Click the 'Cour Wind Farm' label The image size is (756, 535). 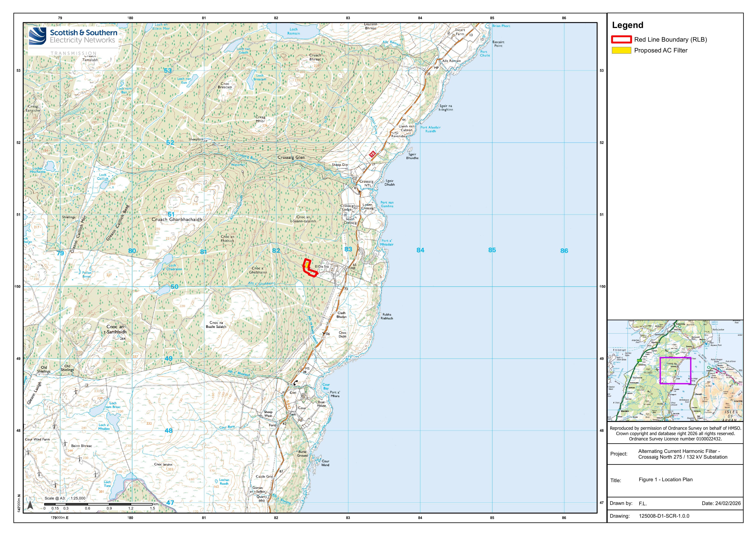coord(37,439)
